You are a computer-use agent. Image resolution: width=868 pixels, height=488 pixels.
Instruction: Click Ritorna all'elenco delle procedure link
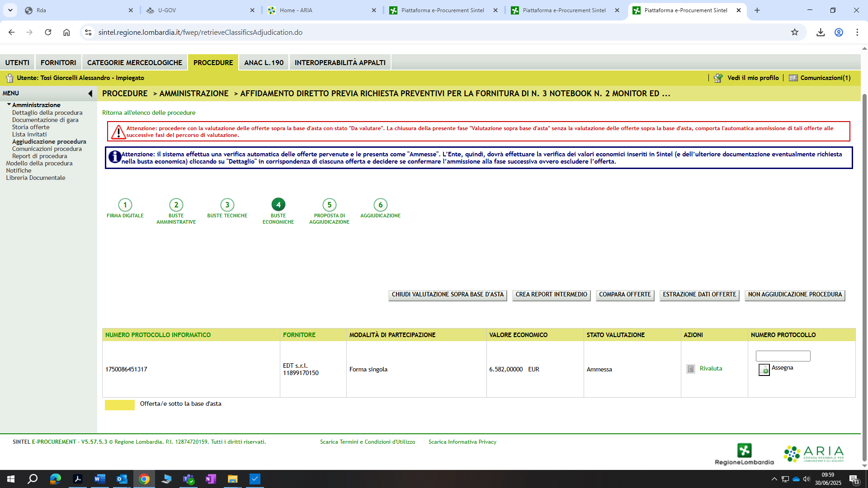tap(149, 113)
